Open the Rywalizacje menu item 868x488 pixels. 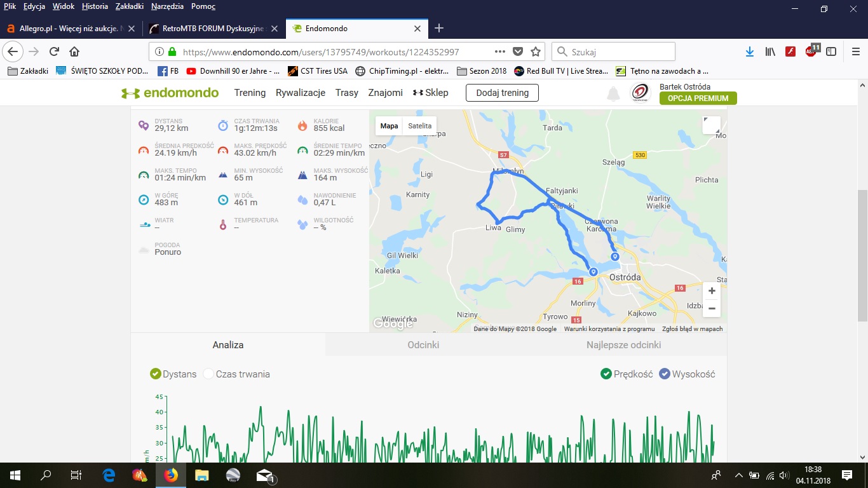tap(301, 93)
